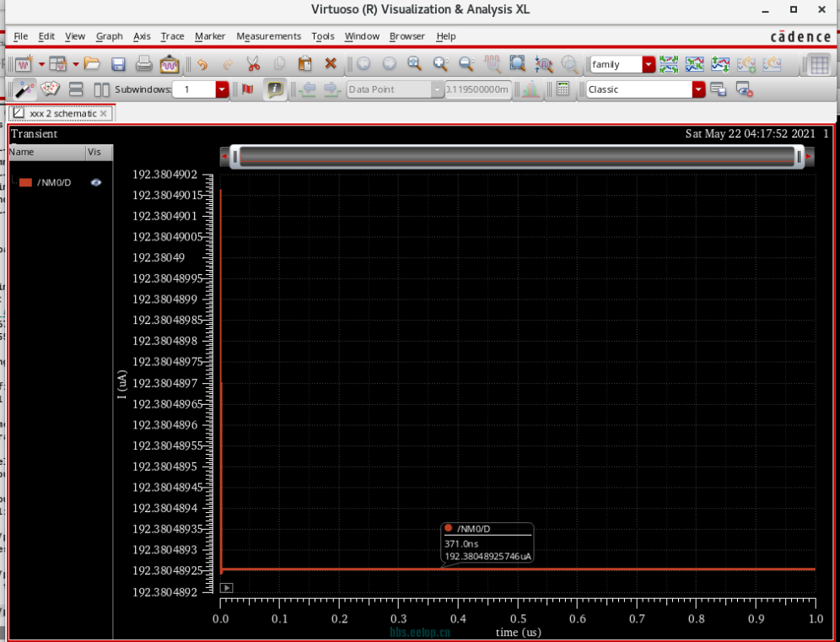Open the View menu
Viewport: 840px width, 642px height.
75,36
